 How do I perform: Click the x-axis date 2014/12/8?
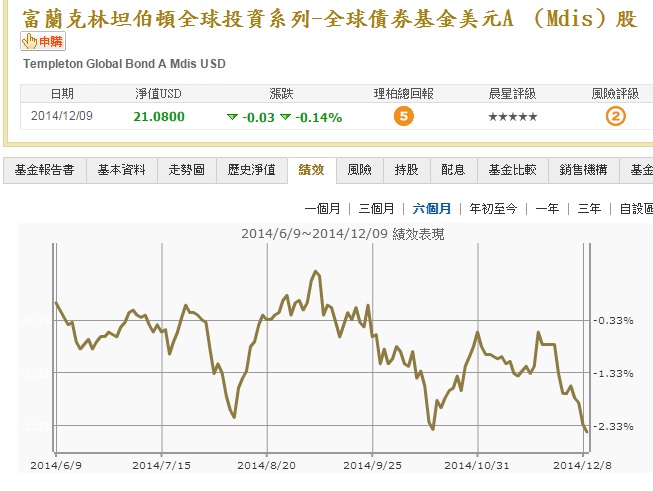pos(583,466)
